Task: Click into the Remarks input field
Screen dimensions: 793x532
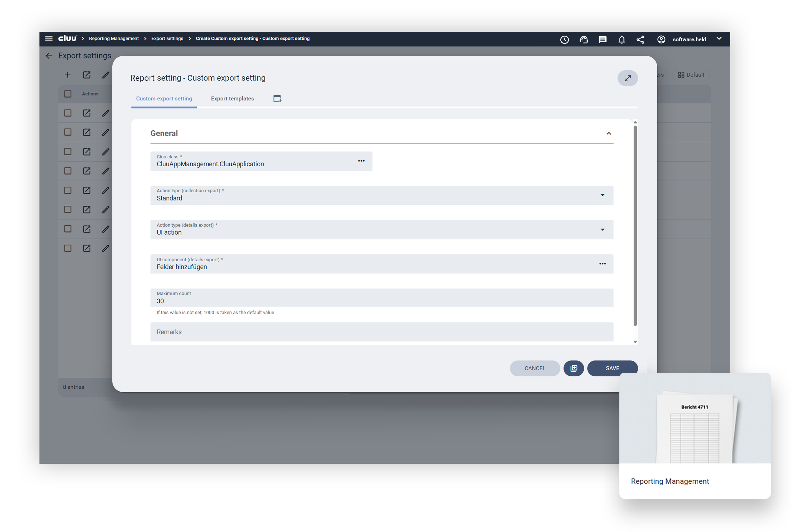Action: pos(382,332)
